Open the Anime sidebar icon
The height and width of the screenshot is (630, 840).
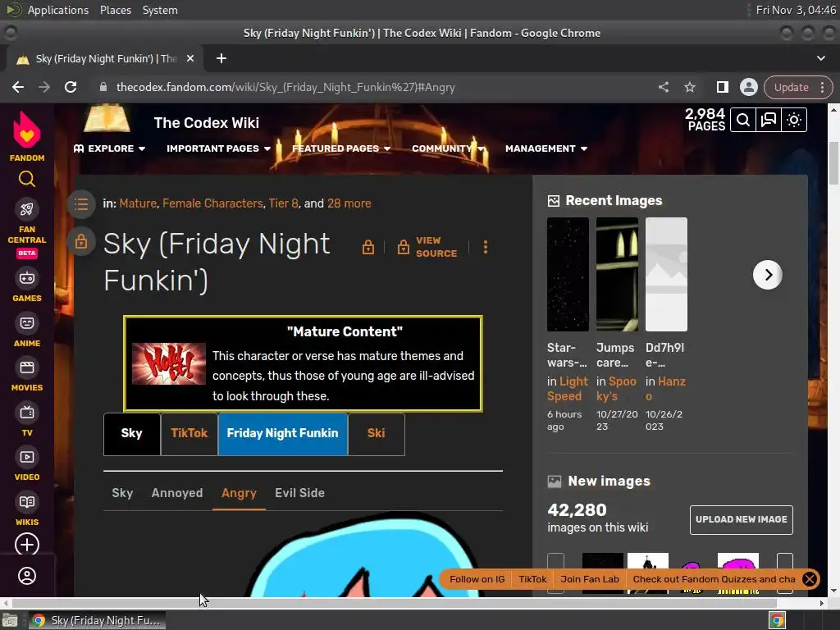pos(27,323)
